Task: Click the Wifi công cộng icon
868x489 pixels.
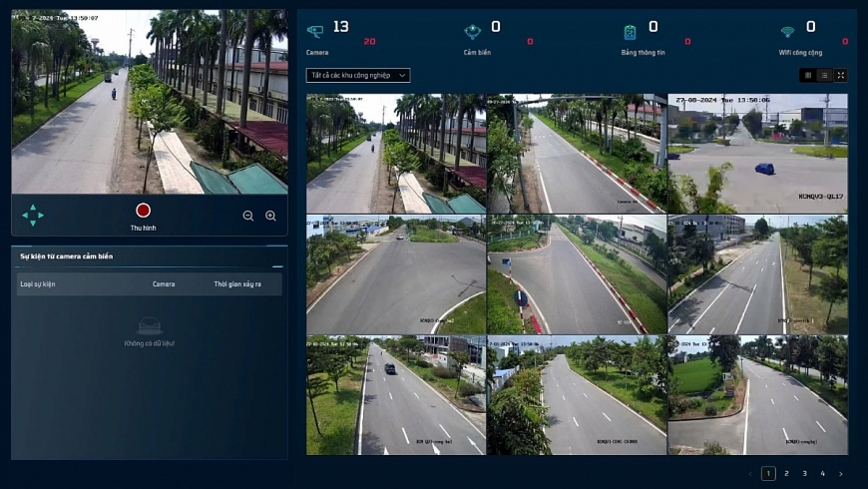Action: [x=787, y=32]
